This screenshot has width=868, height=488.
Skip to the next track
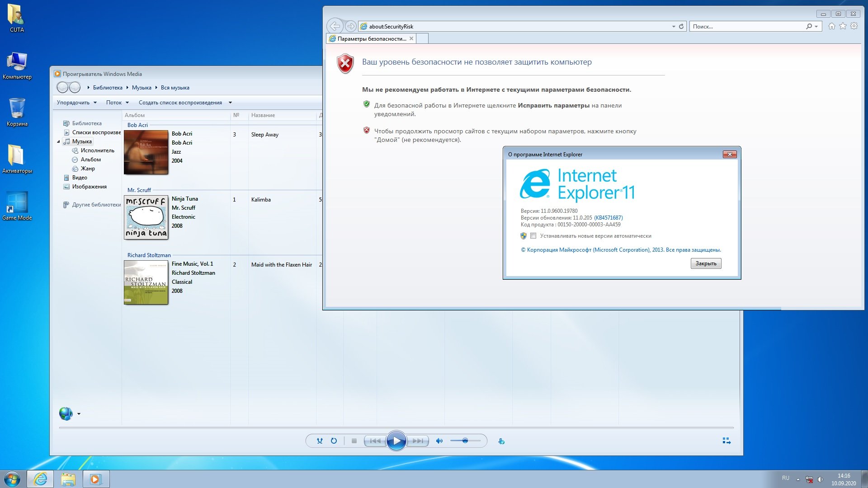tap(418, 441)
